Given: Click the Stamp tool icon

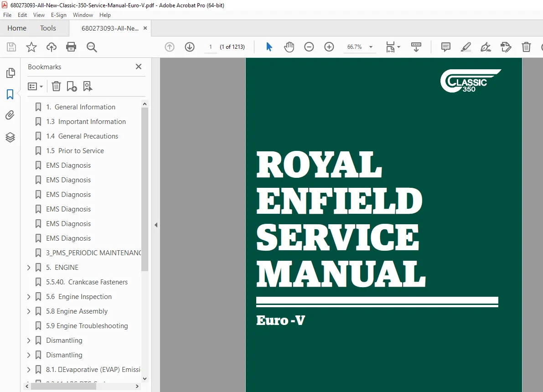Looking at the screenshot, I should click(506, 47).
